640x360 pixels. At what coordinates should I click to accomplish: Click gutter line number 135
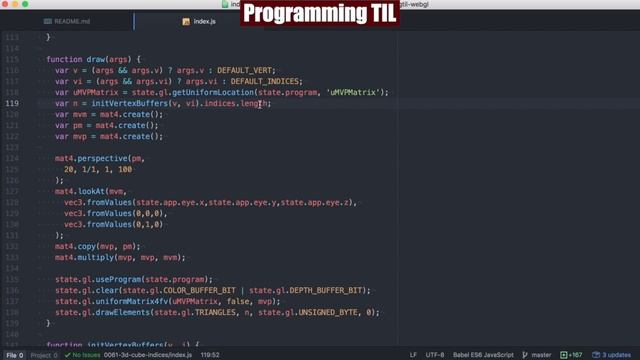pyautogui.click(x=12, y=280)
